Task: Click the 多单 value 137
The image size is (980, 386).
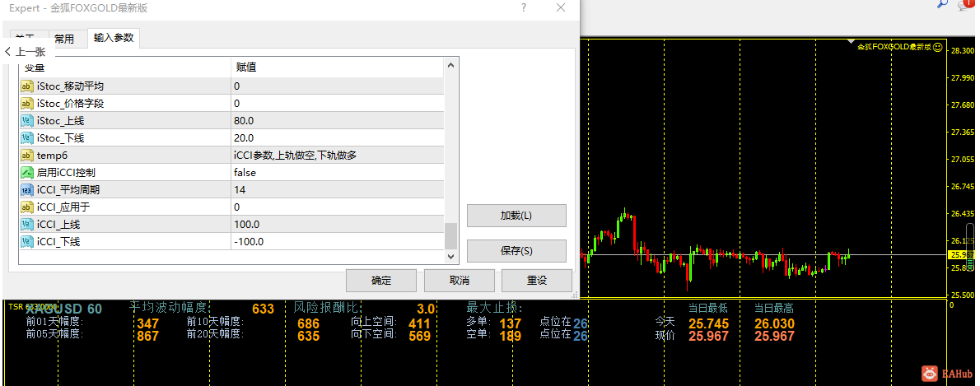Action: pos(511,323)
